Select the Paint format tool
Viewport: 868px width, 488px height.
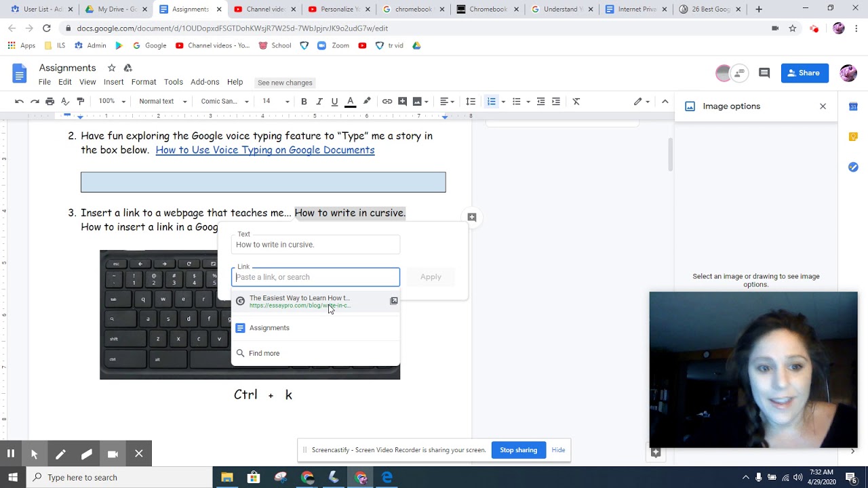tap(81, 102)
